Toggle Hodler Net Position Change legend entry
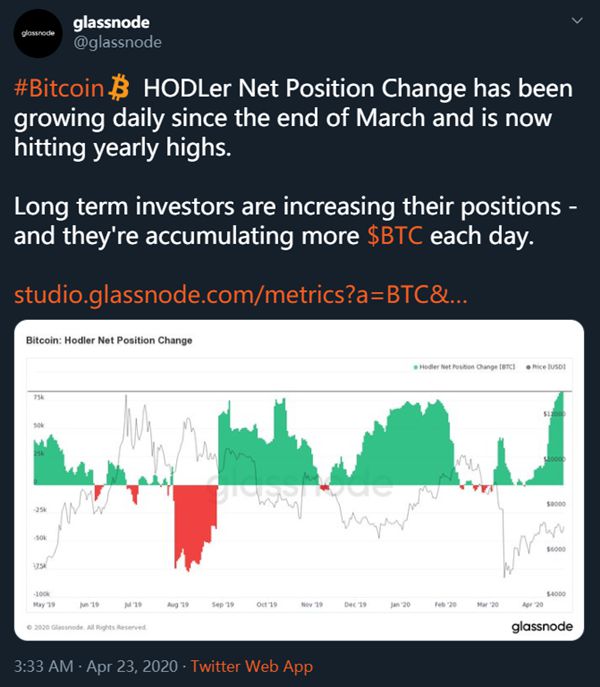This screenshot has width=600, height=687. [465, 367]
